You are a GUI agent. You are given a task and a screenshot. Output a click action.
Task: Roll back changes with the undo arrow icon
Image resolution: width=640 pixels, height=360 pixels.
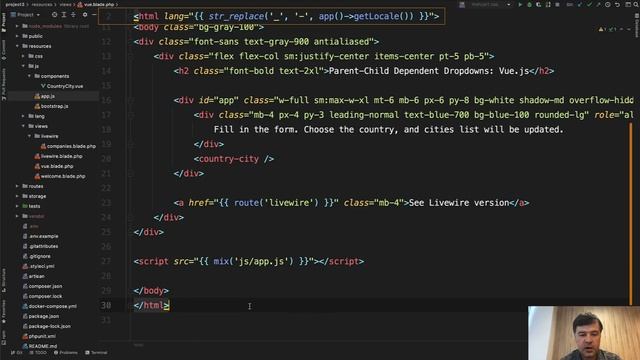click(x=618, y=4)
